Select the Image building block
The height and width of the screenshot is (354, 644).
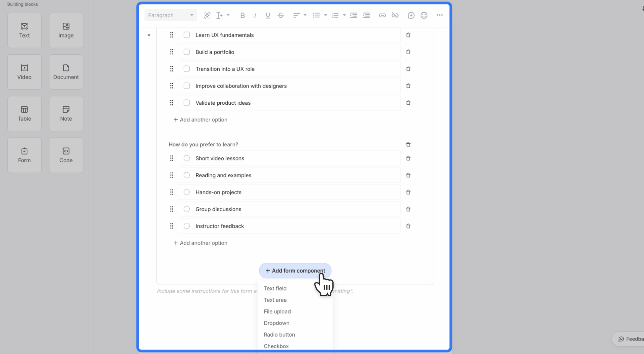pos(66,30)
